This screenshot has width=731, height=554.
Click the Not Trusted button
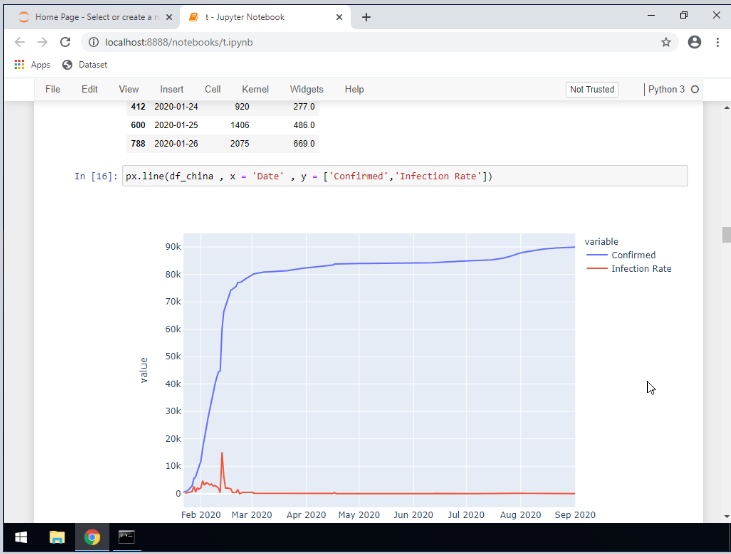(592, 90)
